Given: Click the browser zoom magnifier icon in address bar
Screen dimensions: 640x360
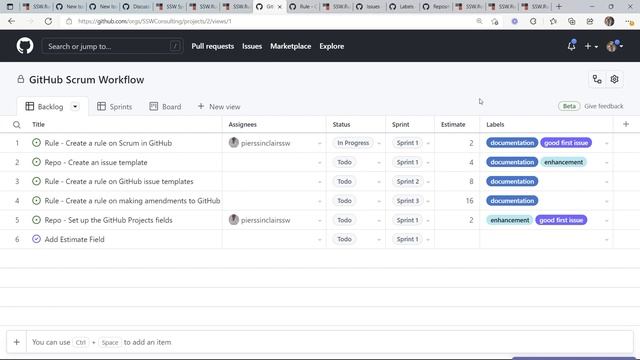Looking at the screenshot, I should [x=479, y=21].
